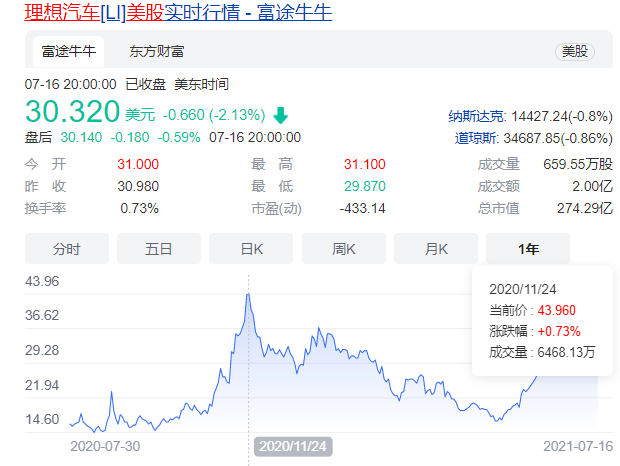This screenshot has width=620, height=466.
Task: Click the tooltip 涨跌幅 +0.73% value
Action: [559, 331]
